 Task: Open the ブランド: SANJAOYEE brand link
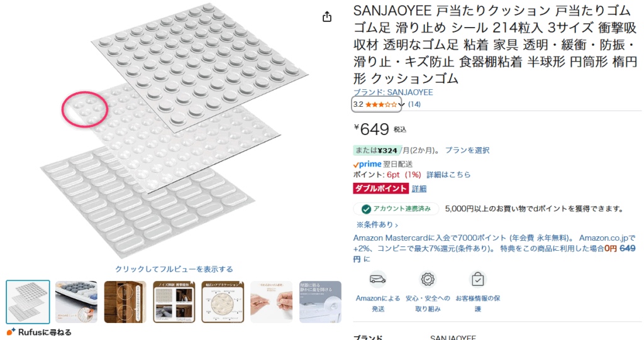393,92
